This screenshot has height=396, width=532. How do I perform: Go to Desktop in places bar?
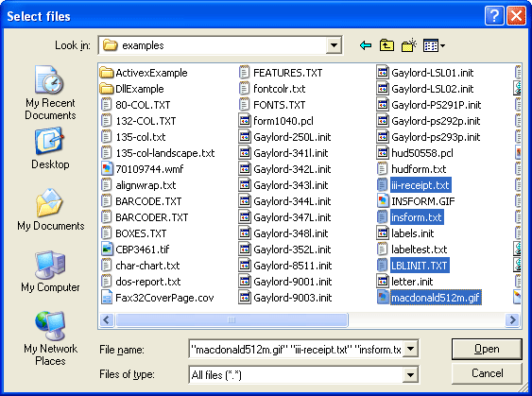coord(50,148)
